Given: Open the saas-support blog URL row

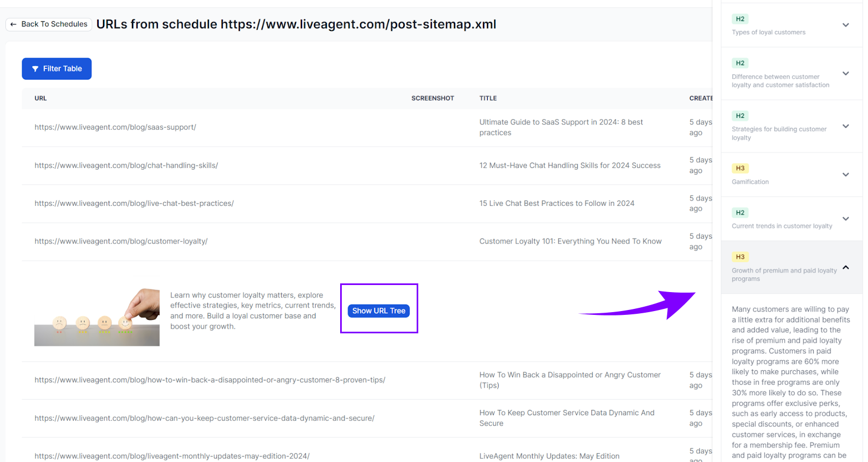Looking at the screenshot, I should click(116, 128).
